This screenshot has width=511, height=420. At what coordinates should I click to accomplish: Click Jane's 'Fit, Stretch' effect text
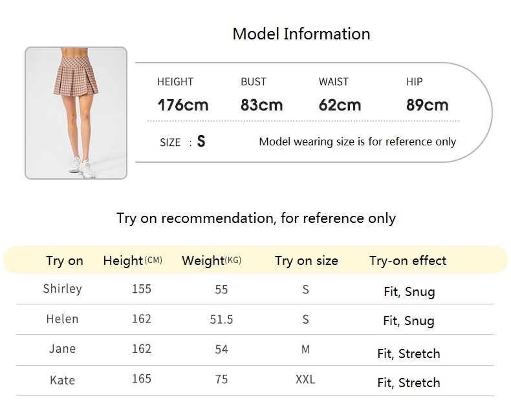point(409,353)
